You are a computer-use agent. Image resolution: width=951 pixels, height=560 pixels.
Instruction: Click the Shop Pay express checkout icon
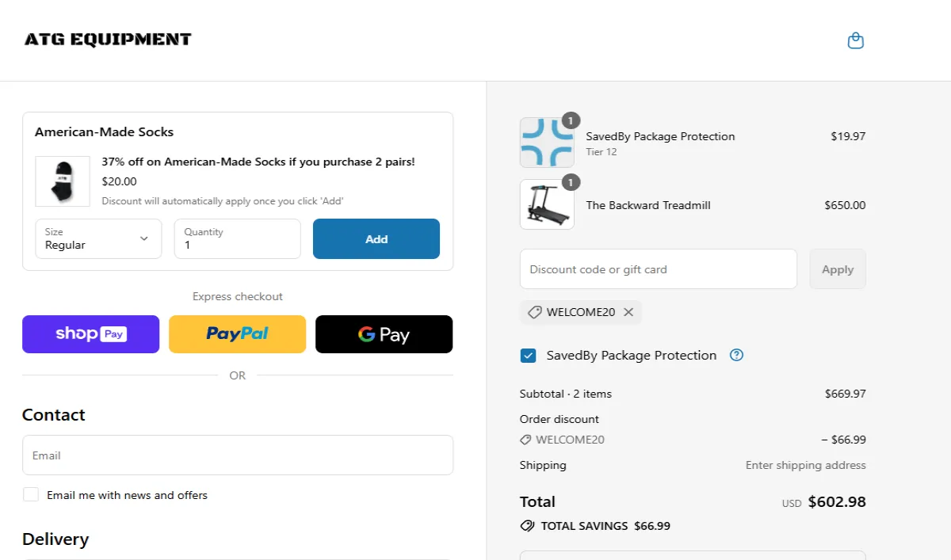coord(90,333)
